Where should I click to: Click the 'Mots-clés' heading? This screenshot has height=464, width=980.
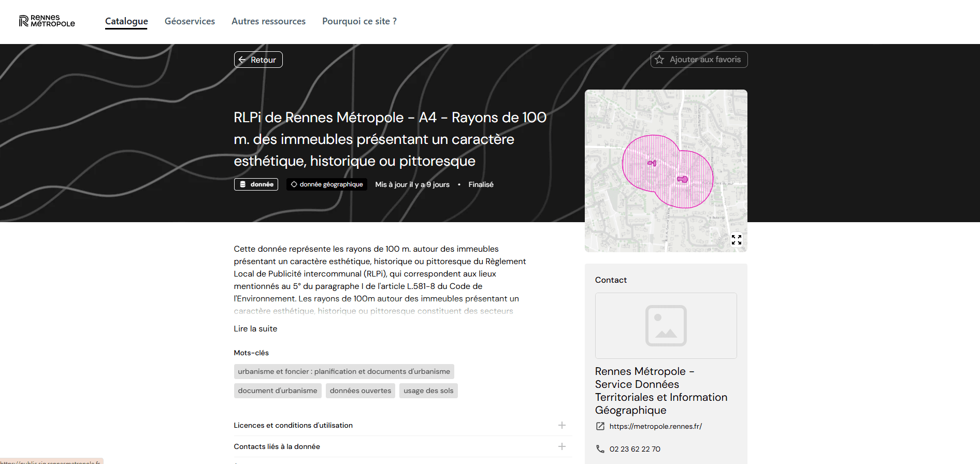pyautogui.click(x=251, y=353)
